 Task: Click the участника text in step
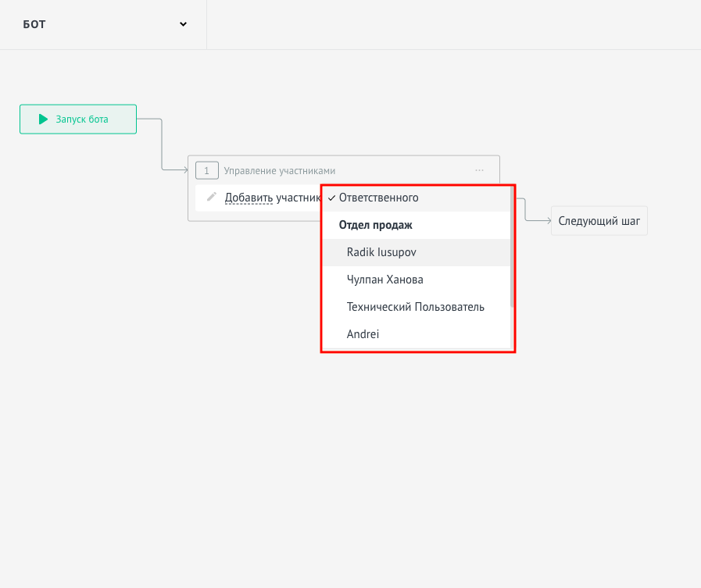coord(299,198)
